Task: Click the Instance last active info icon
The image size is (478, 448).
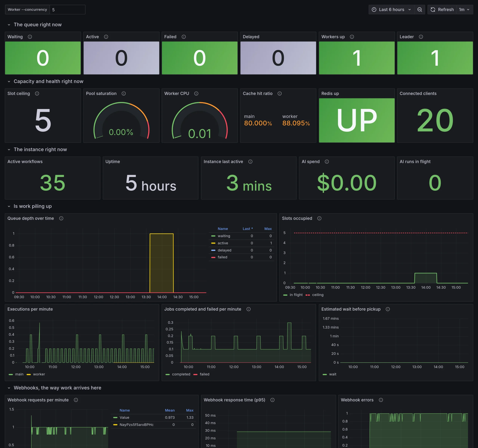Action: [250, 161]
